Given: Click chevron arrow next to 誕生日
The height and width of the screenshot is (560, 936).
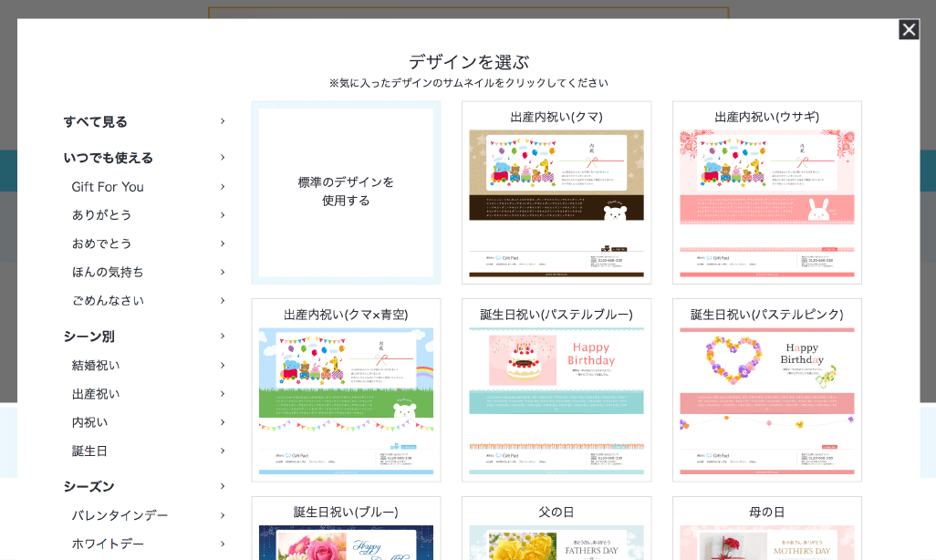Looking at the screenshot, I should pyautogui.click(x=222, y=451).
